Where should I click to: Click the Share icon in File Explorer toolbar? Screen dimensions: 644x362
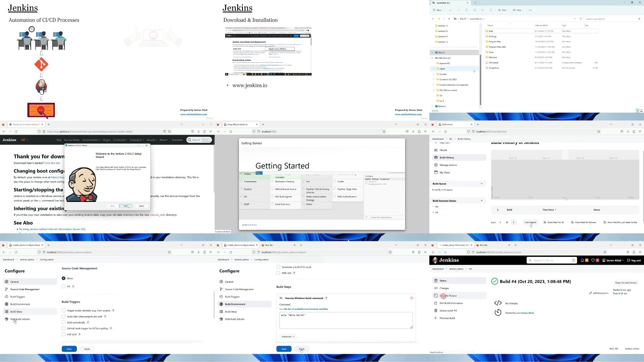[483, 10]
